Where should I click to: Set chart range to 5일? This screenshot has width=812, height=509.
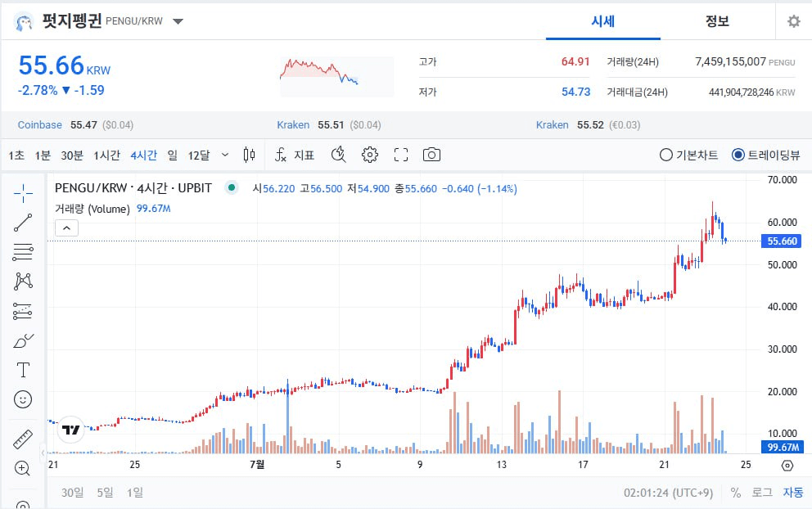[105, 493]
